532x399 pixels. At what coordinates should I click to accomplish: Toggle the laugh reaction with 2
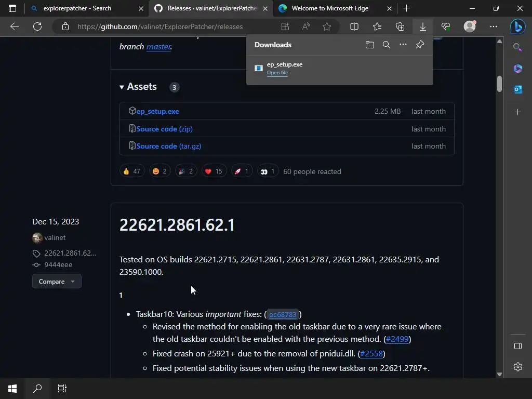pyautogui.click(x=159, y=171)
